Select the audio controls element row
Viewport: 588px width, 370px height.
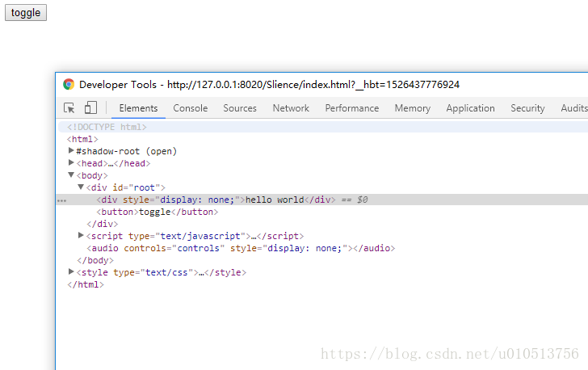(241, 249)
